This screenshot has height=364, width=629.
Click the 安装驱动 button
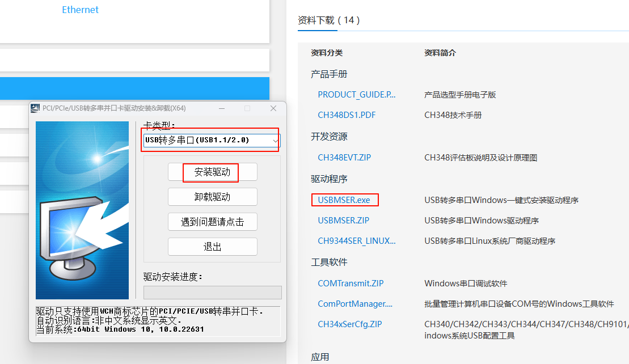(x=212, y=172)
